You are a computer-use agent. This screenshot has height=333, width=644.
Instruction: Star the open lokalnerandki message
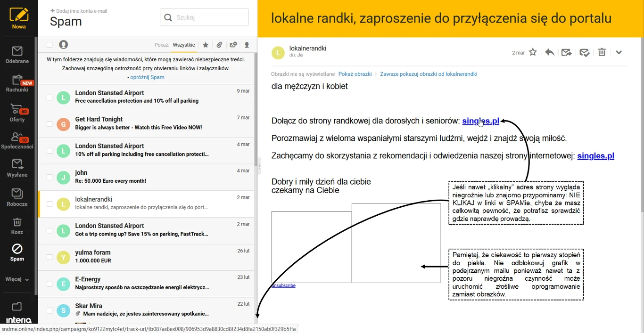[533, 52]
